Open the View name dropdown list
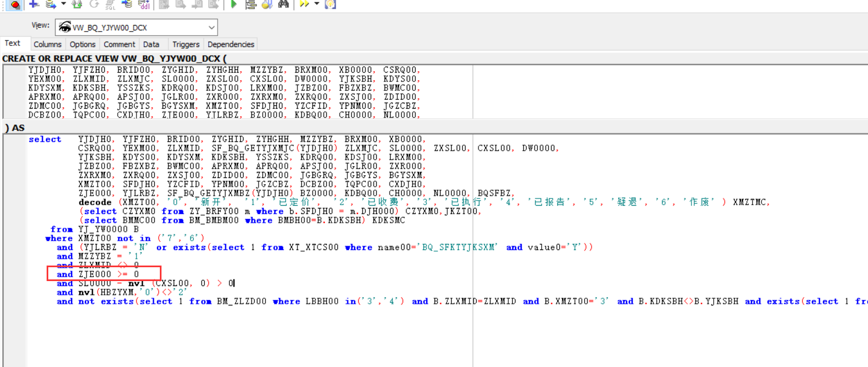Screen dimensions: 868x367 (x=211, y=27)
